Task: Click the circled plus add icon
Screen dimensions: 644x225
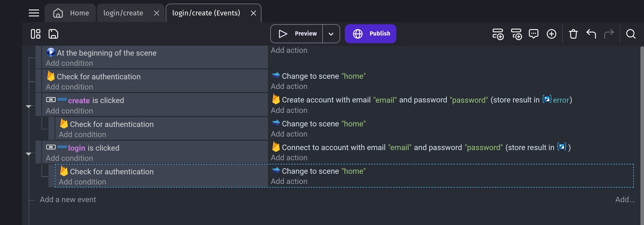Action: [x=551, y=34]
